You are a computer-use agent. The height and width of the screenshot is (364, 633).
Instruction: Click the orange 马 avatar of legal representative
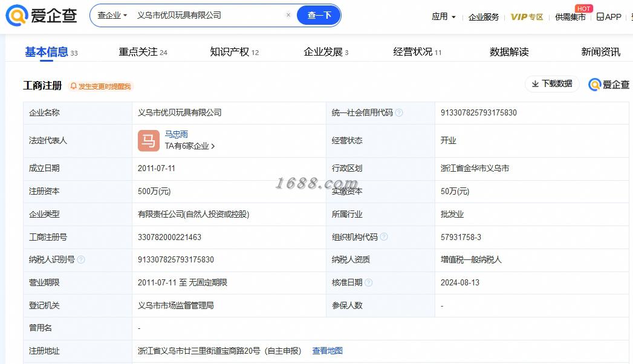[x=149, y=140]
